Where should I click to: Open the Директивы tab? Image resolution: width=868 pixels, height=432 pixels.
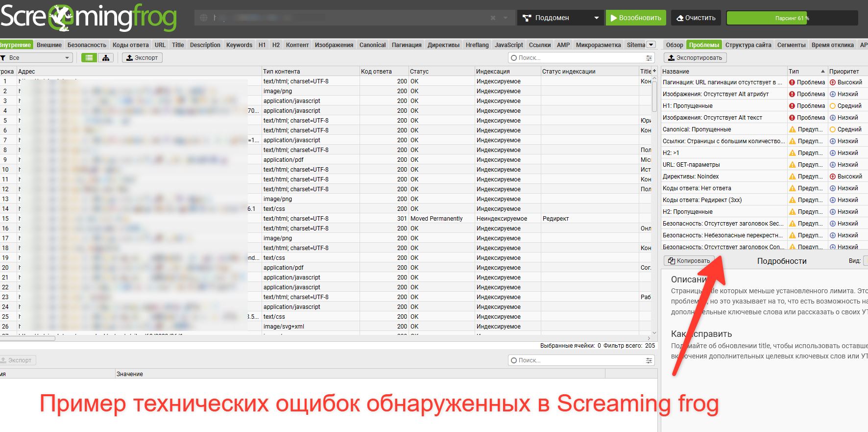pyautogui.click(x=443, y=45)
